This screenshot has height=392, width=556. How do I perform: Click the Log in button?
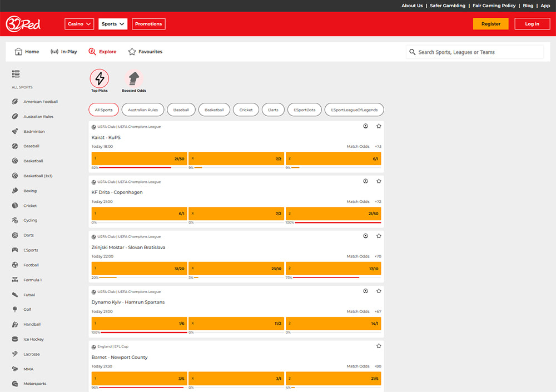[532, 24]
